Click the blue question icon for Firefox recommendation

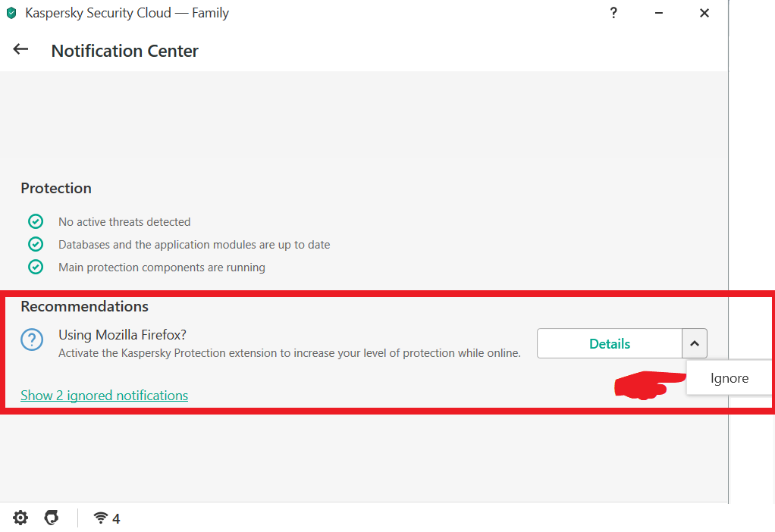pyautogui.click(x=32, y=341)
